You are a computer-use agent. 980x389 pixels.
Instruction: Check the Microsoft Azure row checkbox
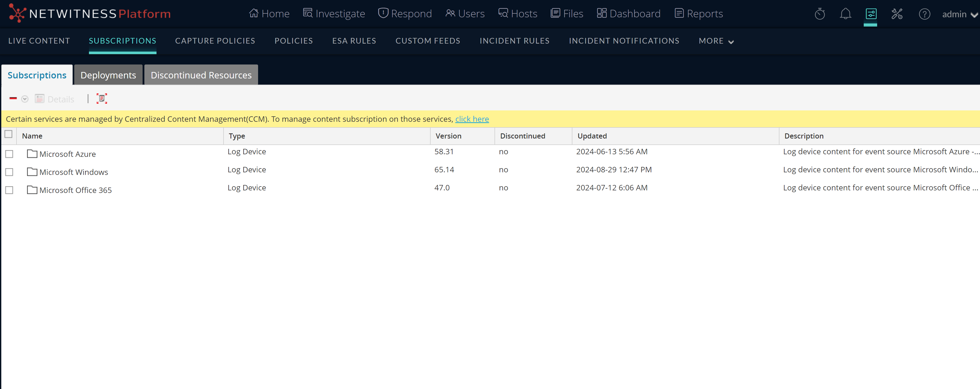click(9, 154)
